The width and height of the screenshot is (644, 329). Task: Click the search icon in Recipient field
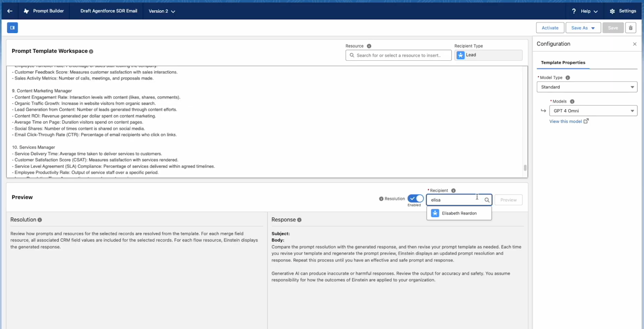(487, 200)
